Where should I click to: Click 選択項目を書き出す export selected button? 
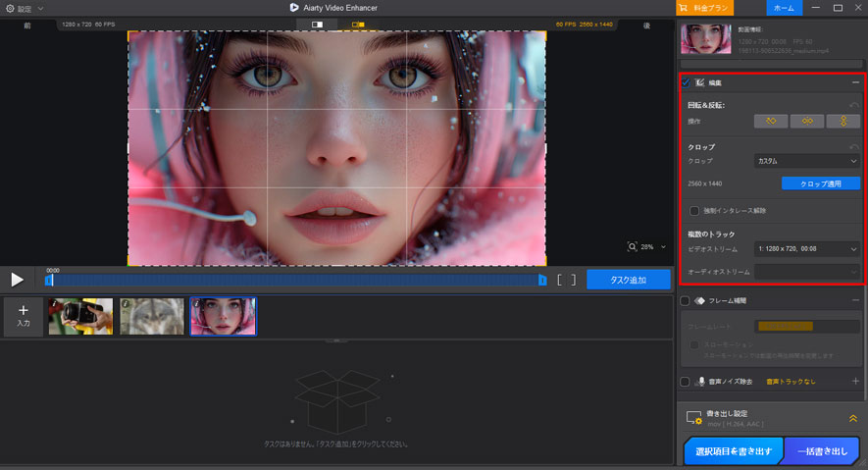734,451
